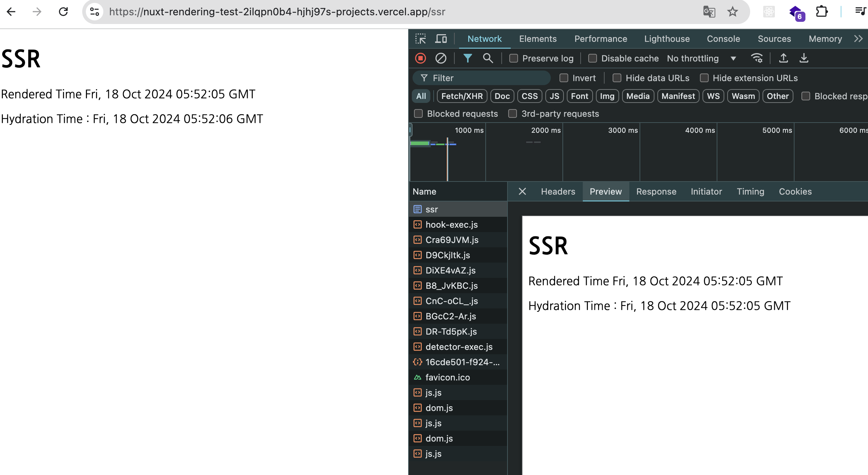
Task: Activate the inspect element picker
Action: [421, 39]
